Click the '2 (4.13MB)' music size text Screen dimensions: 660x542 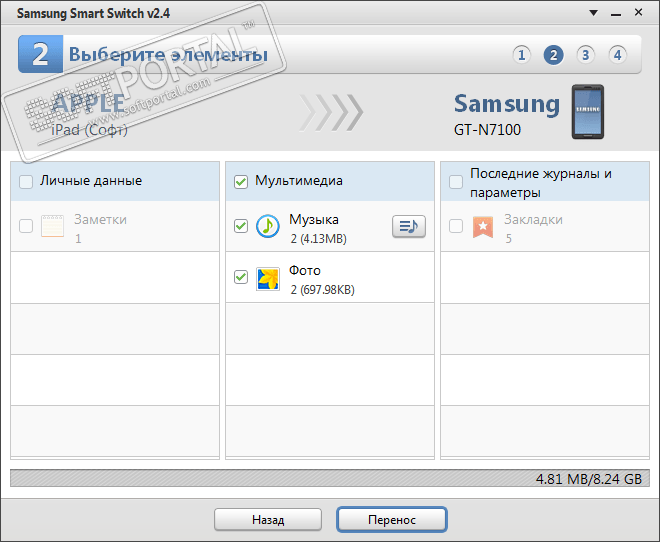(x=318, y=239)
